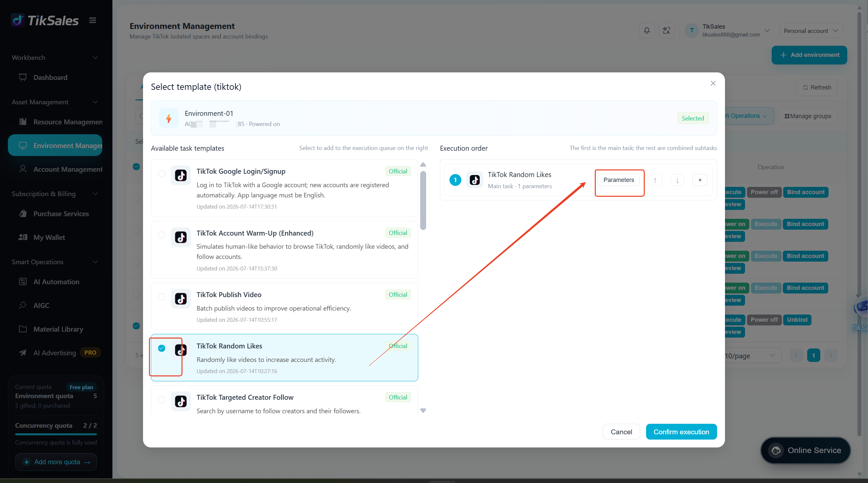
Task: Select TikTok Targeted Creator Follow radio
Action: pyautogui.click(x=161, y=399)
